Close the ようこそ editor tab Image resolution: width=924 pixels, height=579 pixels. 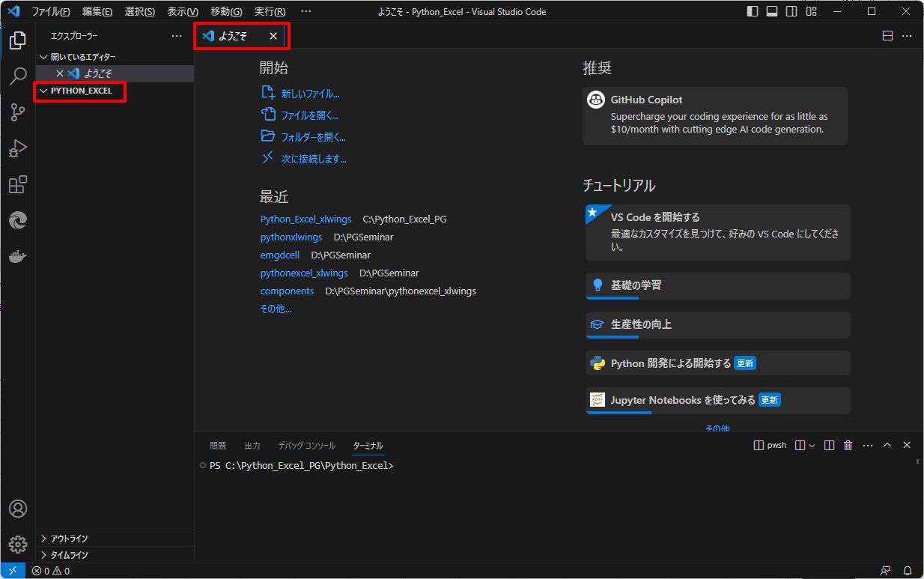[x=273, y=36]
